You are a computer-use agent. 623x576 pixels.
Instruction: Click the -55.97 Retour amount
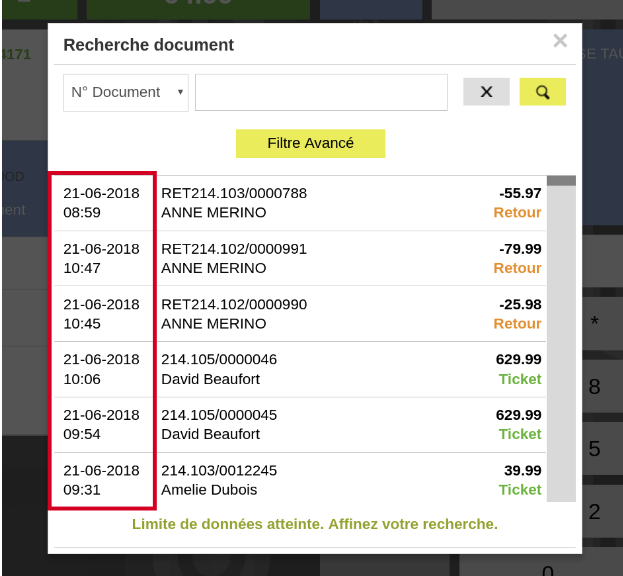[x=520, y=193]
